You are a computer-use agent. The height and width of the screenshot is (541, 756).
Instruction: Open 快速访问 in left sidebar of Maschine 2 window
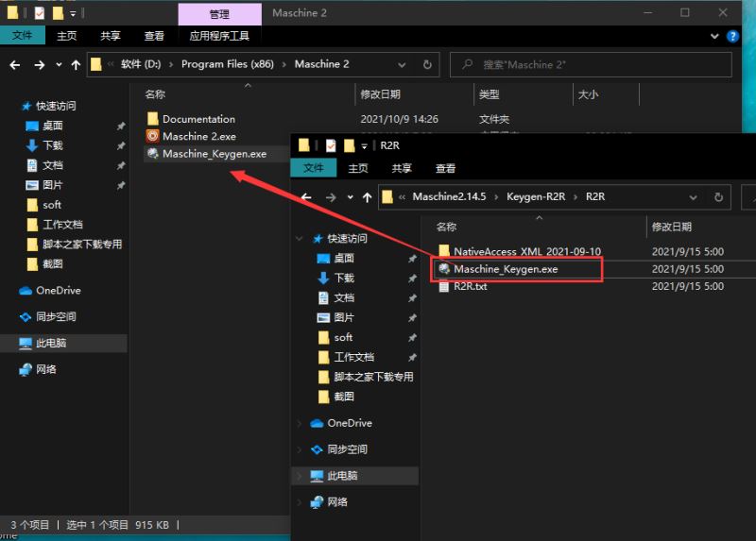(56, 106)
